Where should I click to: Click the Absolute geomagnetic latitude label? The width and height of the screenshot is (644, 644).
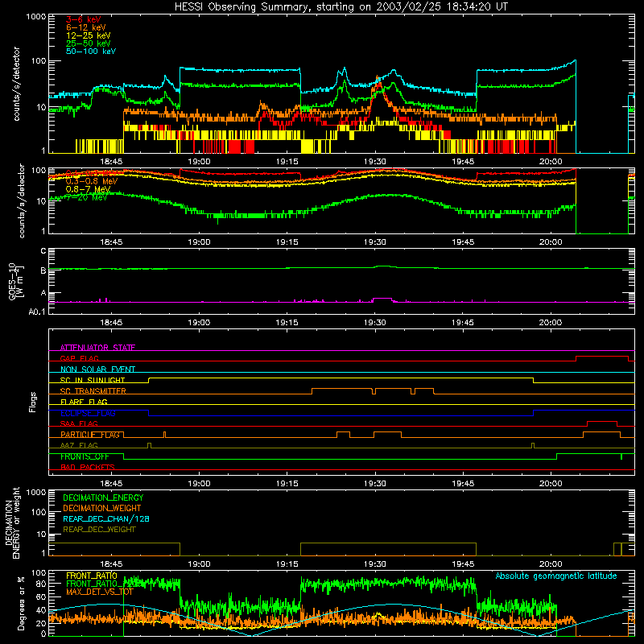(556, 576)
